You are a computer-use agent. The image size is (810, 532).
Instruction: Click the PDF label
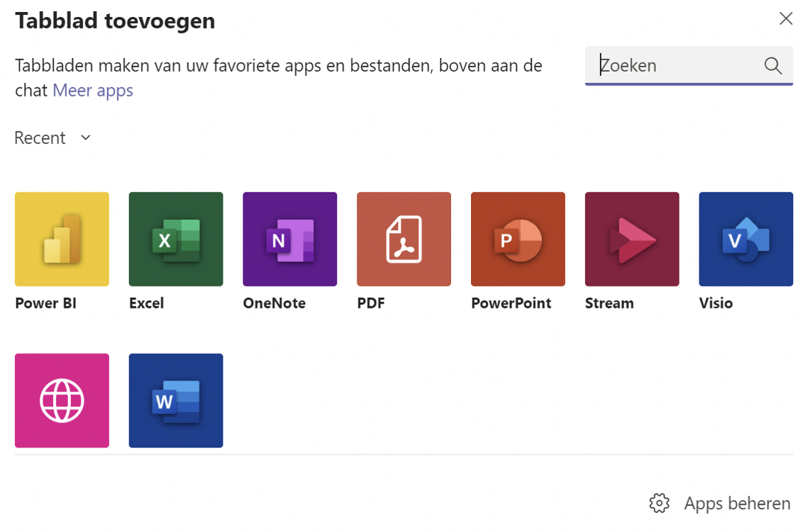(371, 303)
